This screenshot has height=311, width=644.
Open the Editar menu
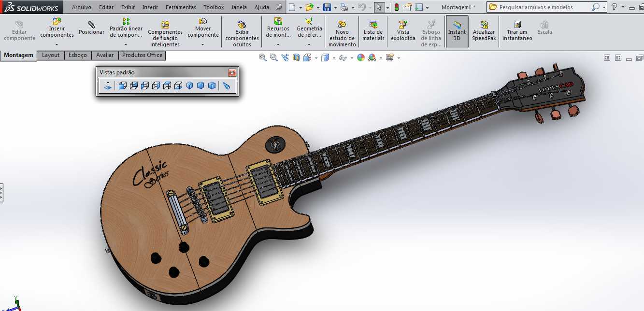[106, 7]
